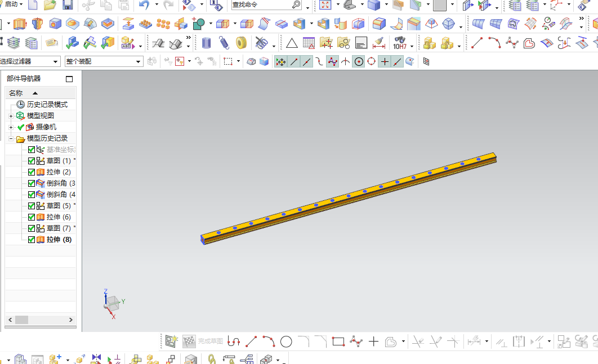Select the Extrude (拉伸) tool in feature toolbar

20,24
